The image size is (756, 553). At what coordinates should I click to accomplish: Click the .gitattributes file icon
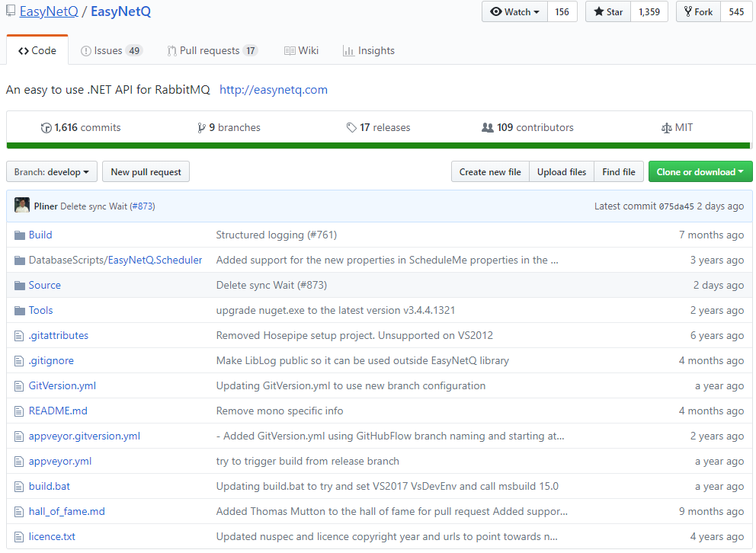click(x=19, y=336)
